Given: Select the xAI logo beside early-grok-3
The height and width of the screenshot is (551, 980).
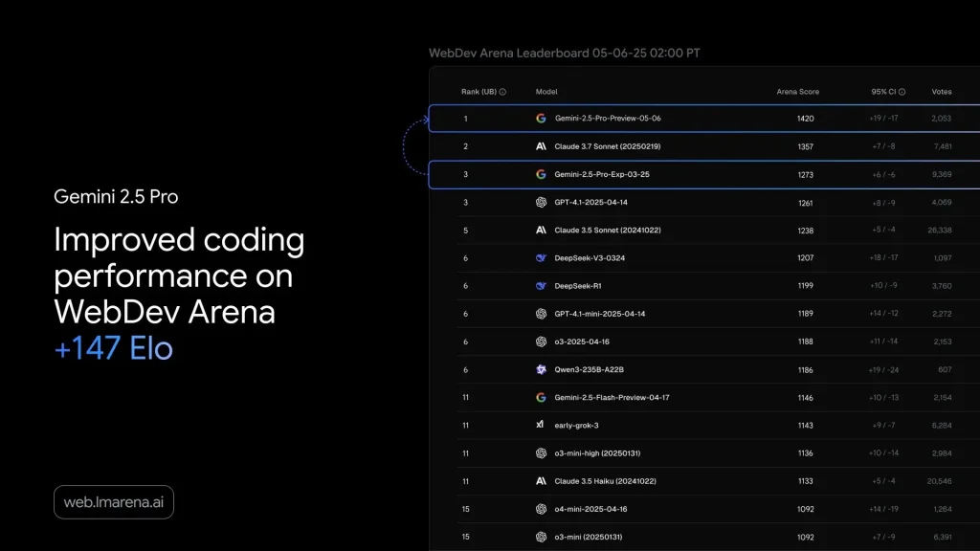Looking at the screenshot, I should [x=539, y=424].
